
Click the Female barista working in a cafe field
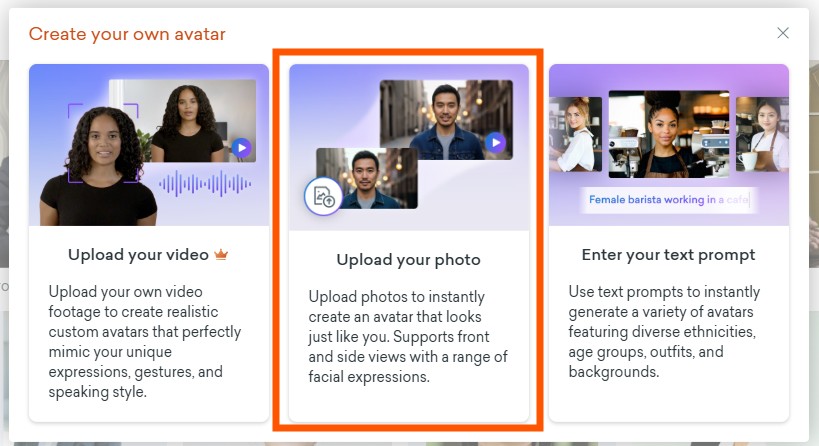(x=668, y=200)
